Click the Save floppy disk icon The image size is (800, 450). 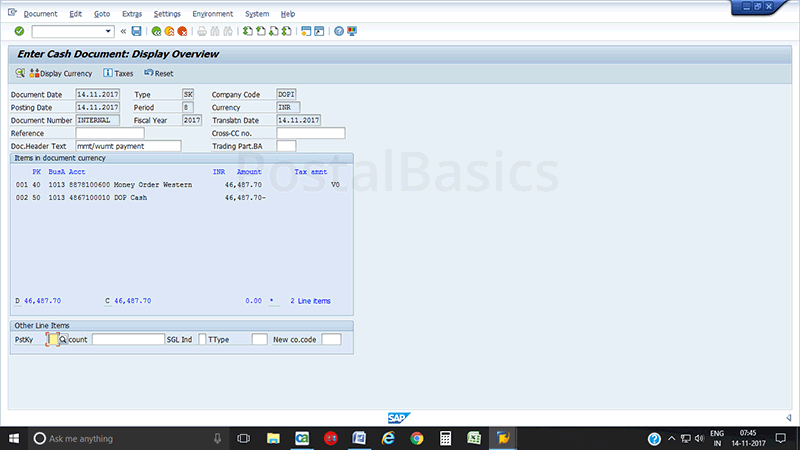tap(136, 32)
